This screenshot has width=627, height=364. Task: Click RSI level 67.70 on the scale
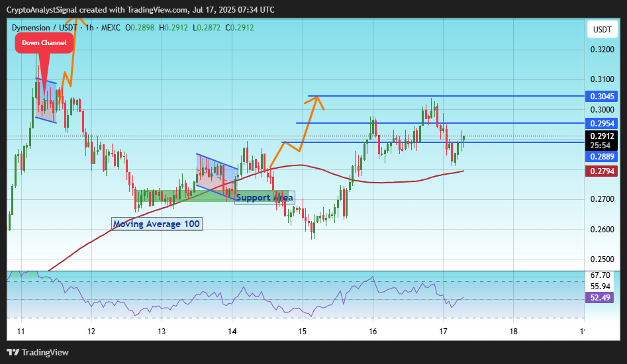[601, 275]
